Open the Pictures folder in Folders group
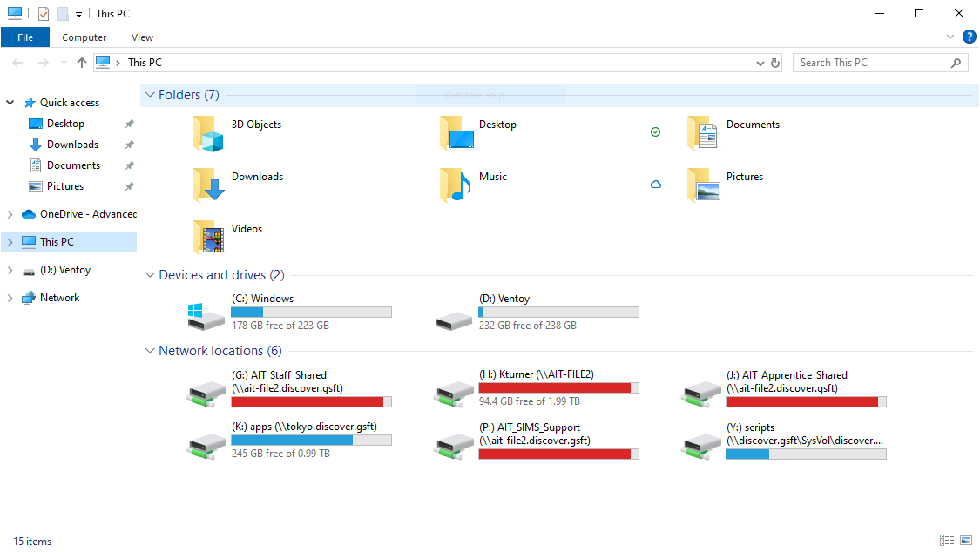 point(703,185)
